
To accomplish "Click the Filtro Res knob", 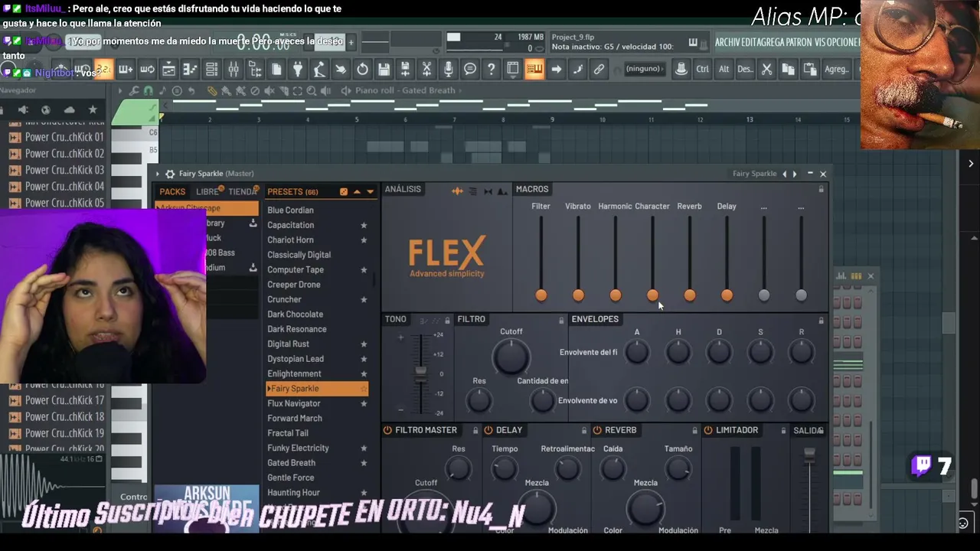I will pyautogui.click(x=479, y=399).
